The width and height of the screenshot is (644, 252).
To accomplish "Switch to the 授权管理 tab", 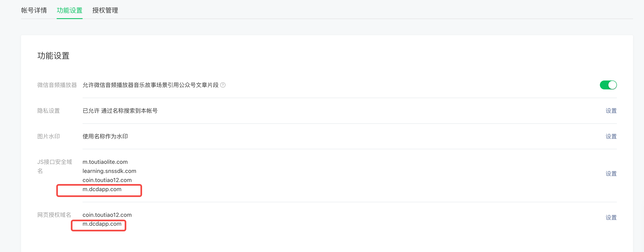I will pos(105,10).
